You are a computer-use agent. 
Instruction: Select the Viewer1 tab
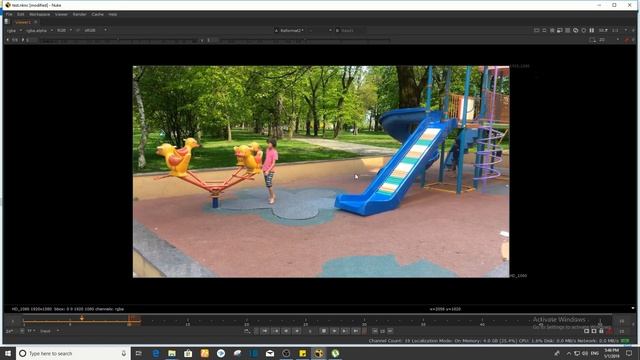click(x=23, y=22)
